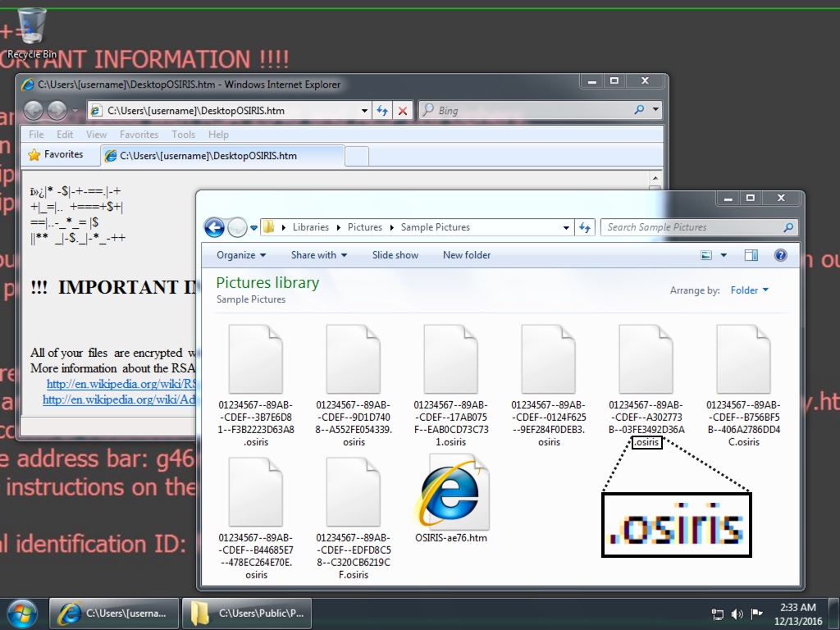Click the change view icon
This screenshot has width=840, height=630.
point(707,255)
